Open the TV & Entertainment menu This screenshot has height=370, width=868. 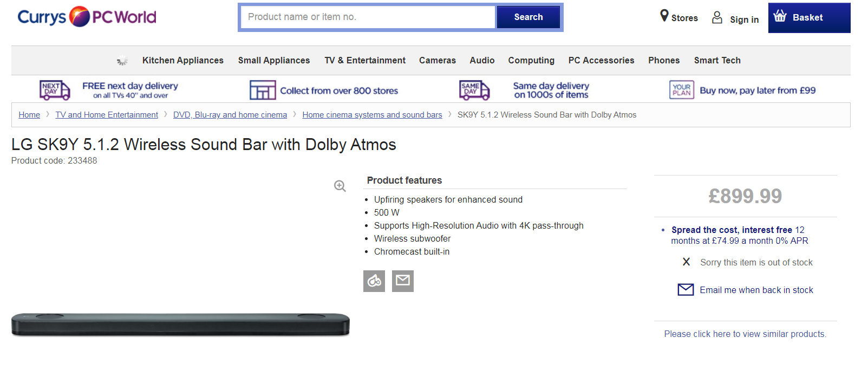pos(365,60)
